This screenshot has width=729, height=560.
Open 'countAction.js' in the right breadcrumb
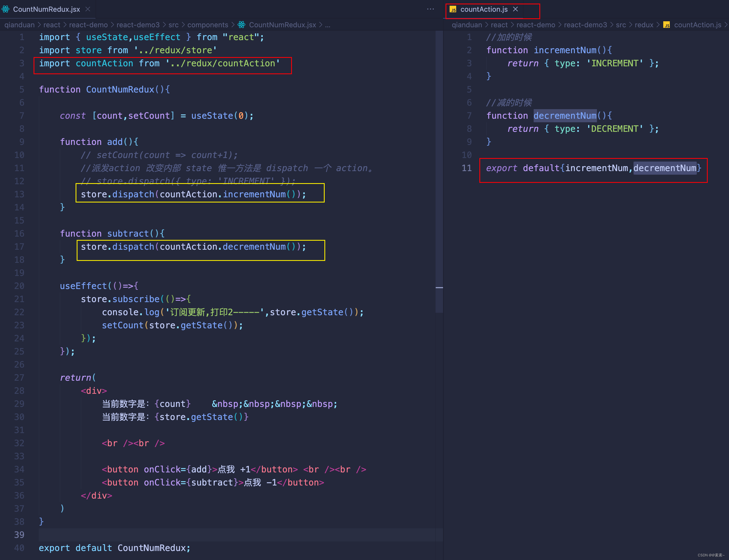698,25
